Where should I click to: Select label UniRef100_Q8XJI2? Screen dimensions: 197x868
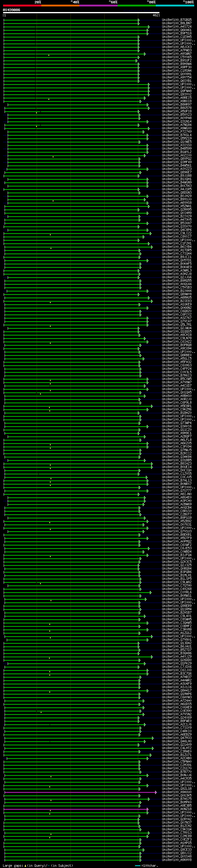(x=177, y=853)
